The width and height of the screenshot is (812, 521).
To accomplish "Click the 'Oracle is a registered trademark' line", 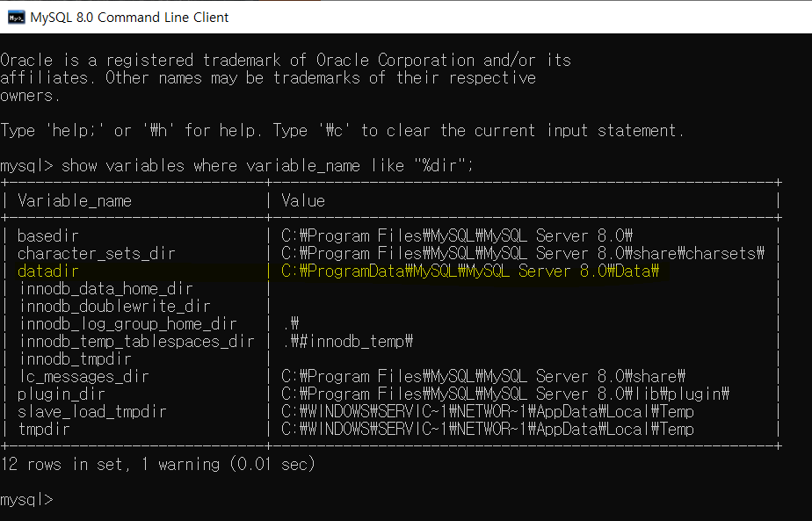I will [286, 61].
